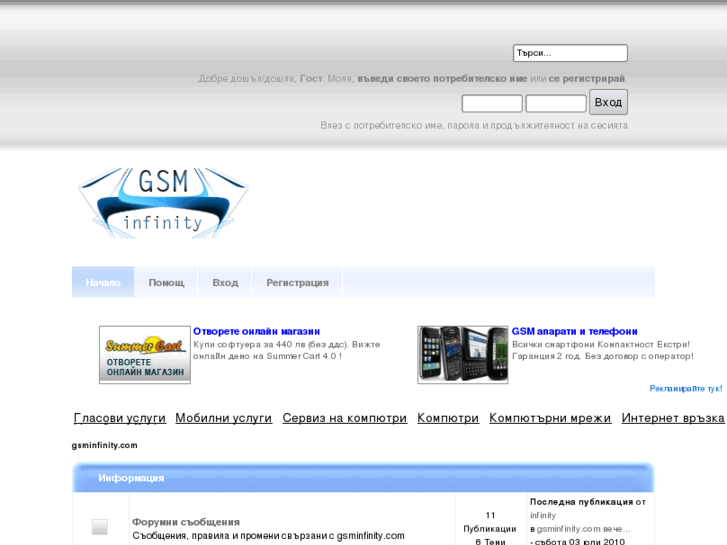
Task: Click the Последна публикация label
Action: 581,502
